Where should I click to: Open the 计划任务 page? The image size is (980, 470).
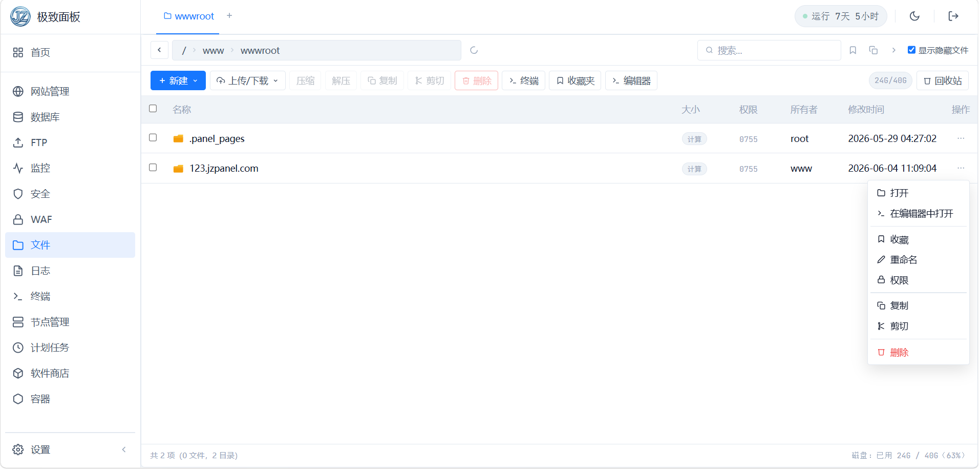point(70,348)
